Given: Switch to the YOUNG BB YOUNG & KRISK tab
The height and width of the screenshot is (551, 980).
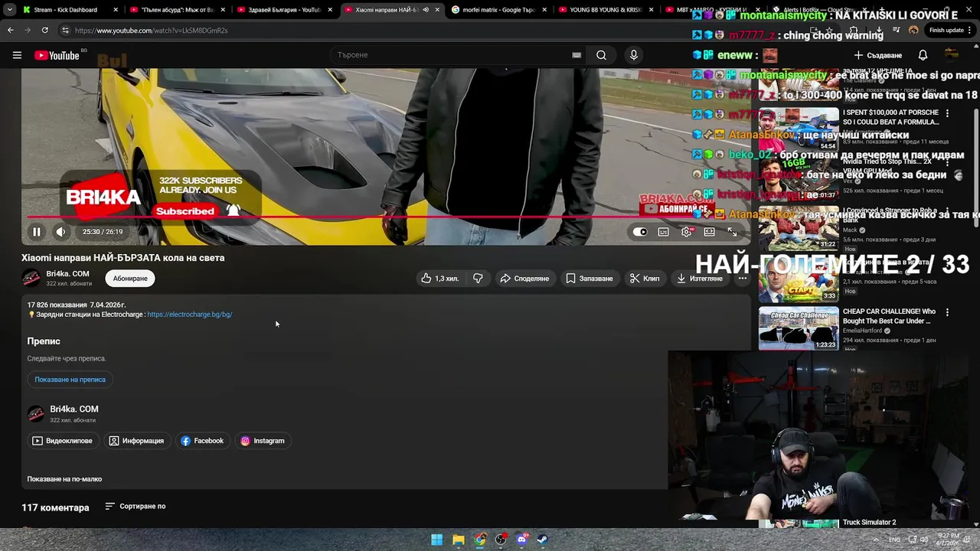Looking at the screenshot, I should (x=603, y=10).
